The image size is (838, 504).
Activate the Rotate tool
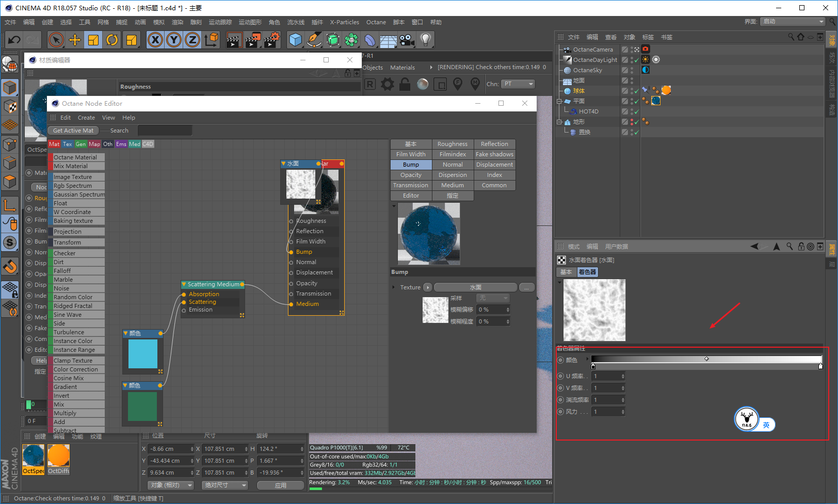112,40
